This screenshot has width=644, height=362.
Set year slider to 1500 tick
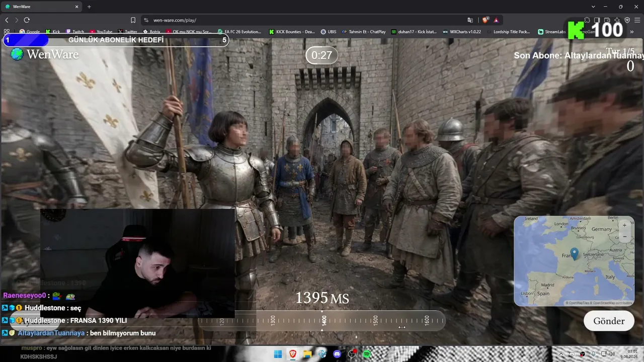pos(375,321)
